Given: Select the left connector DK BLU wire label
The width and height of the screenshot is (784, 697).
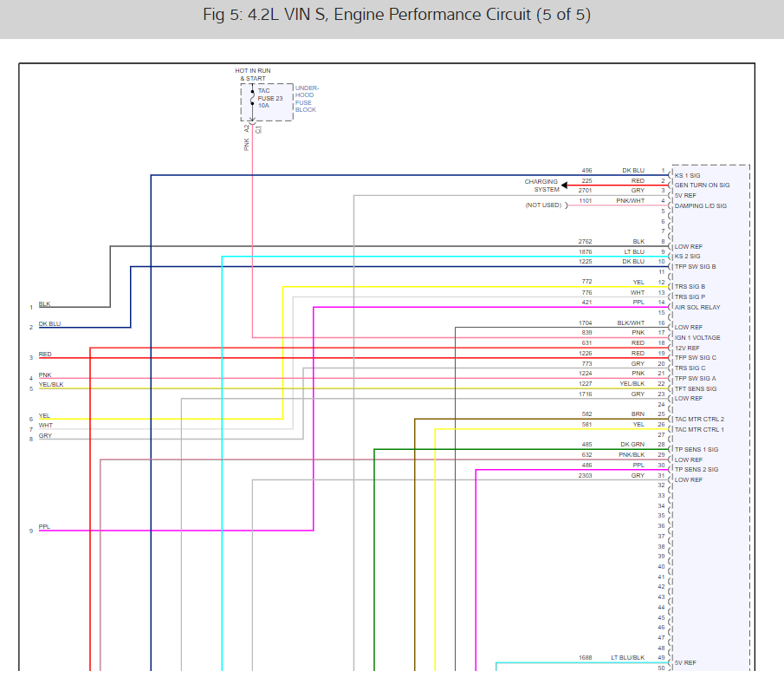Looking at the screenshot, I should coord(49,323).
